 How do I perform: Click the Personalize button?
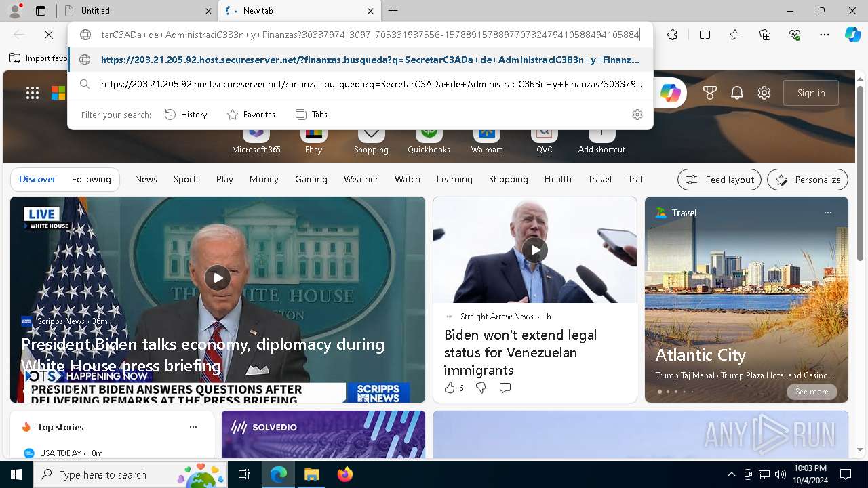pyautogui.click(x=808, y=180)
